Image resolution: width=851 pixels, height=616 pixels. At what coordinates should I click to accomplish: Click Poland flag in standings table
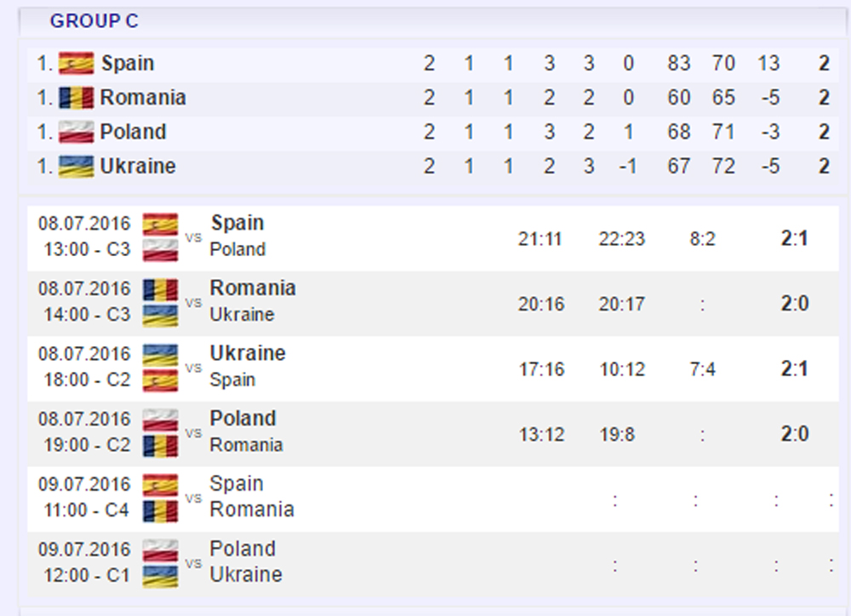[76, 132]
